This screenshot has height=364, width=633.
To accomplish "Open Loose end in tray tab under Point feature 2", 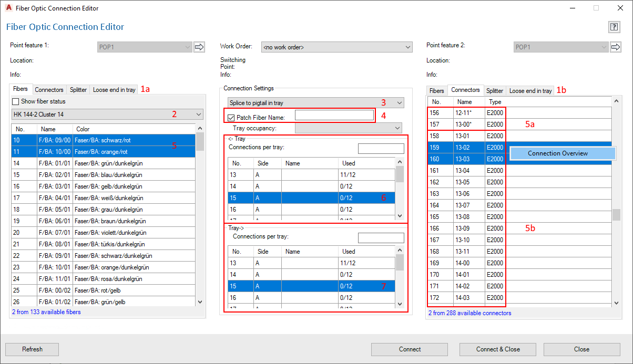I will (x=530, y=91).
